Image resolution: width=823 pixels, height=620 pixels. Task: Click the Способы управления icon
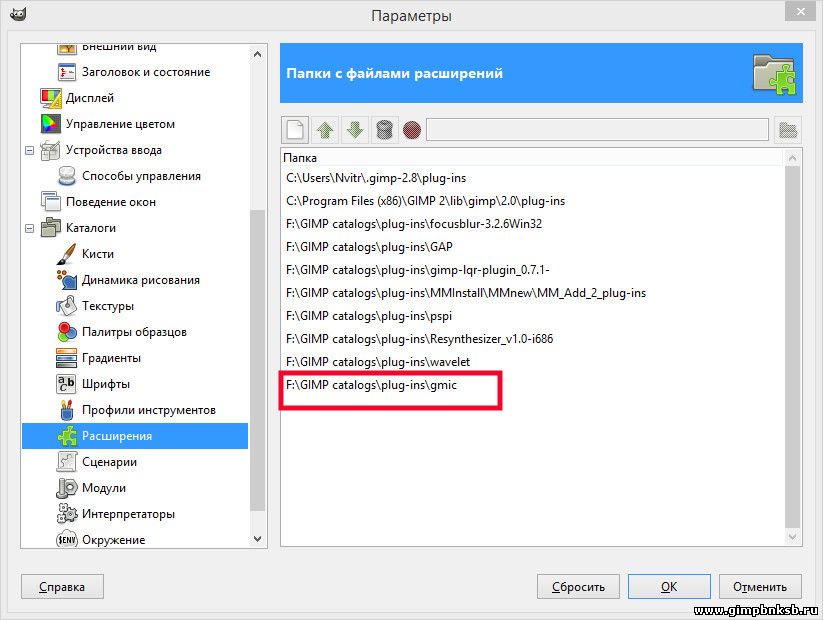(67, 176)
